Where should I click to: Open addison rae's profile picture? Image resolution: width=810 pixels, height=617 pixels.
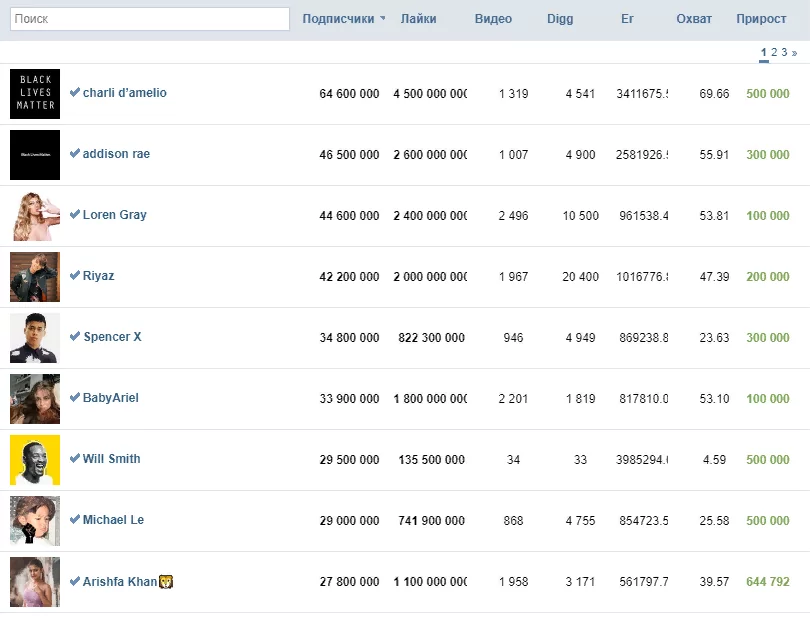[35, 155]
